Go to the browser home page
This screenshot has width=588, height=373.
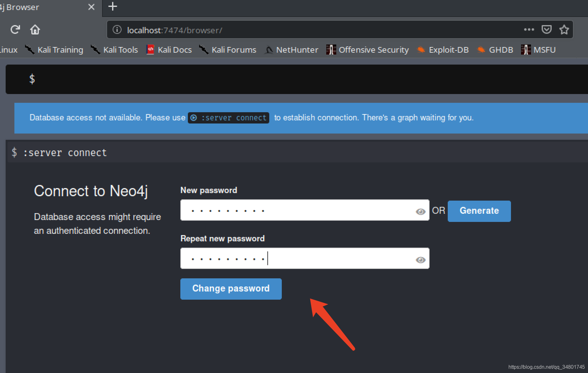pos(35,30)
